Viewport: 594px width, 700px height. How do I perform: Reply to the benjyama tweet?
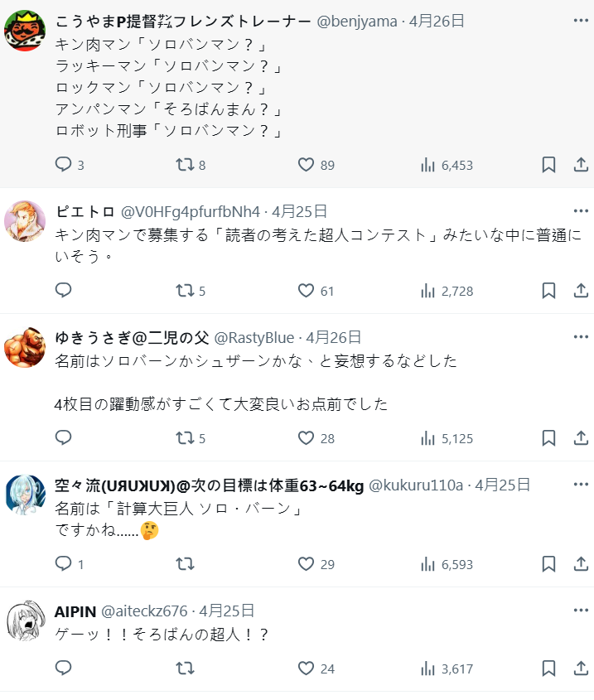64,165
